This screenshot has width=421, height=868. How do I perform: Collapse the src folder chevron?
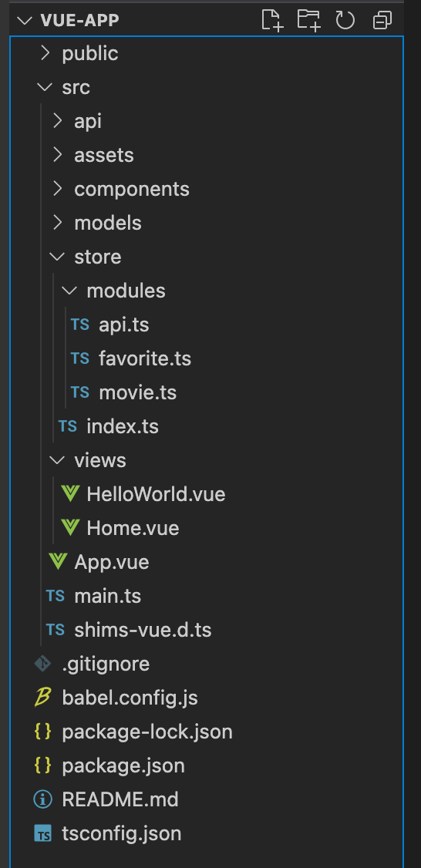click(44, 87)
